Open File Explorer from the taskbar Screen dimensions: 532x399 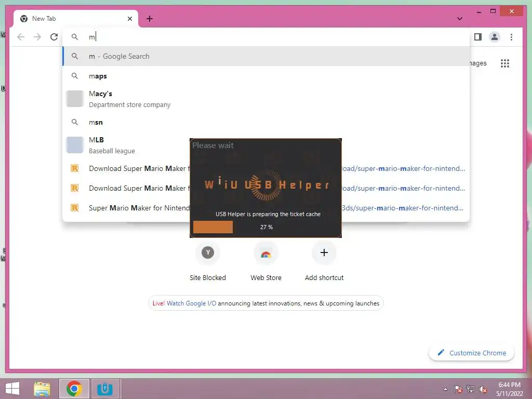click(42, 389)
